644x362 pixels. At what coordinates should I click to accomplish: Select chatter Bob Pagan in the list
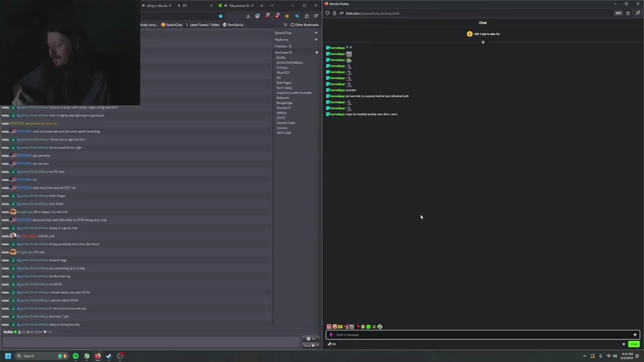pos(284,82)
